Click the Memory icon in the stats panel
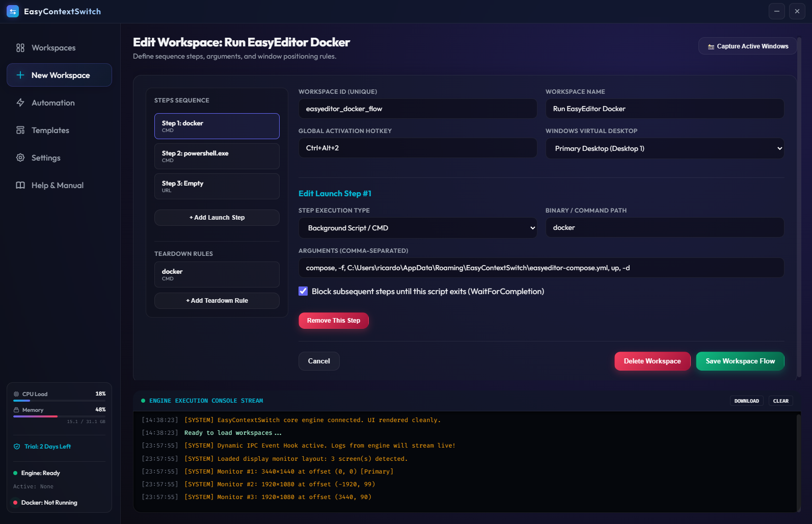812x524 pixels. pyautogui.click(x=16, y=410)
